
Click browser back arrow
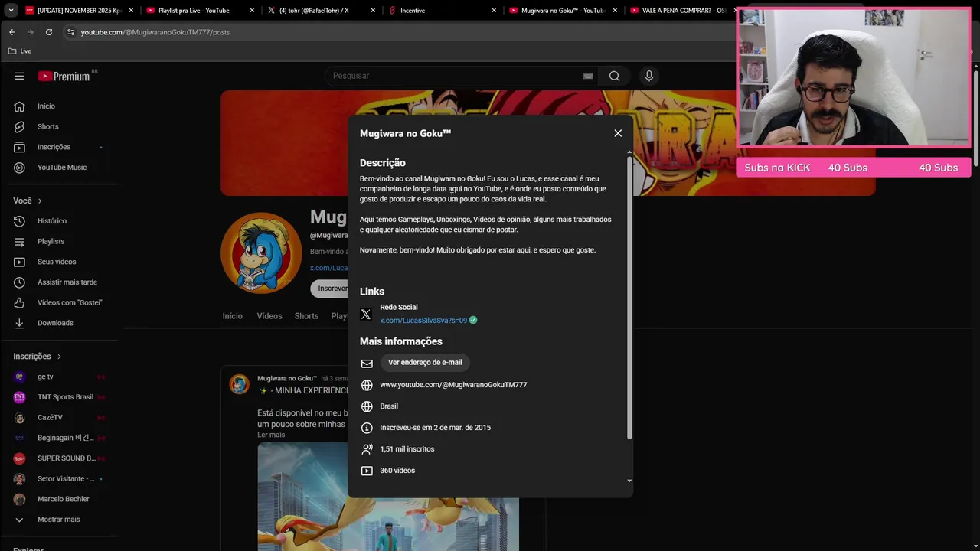(12, 32)
